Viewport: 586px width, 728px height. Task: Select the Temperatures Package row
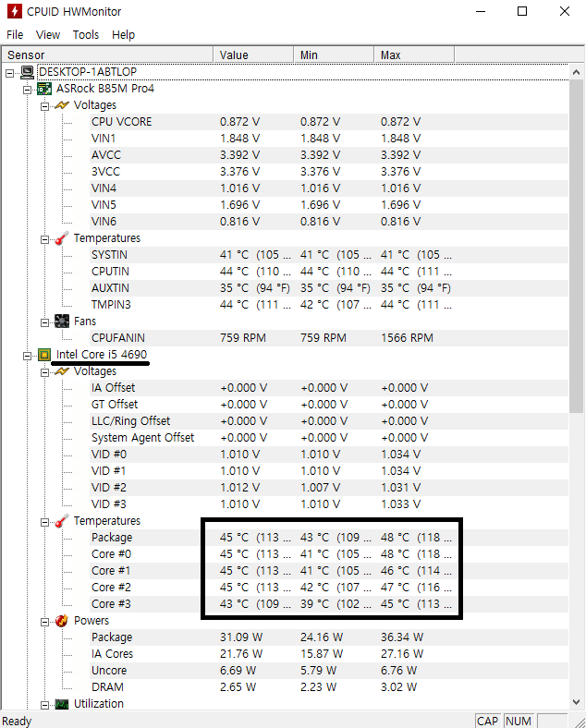[x=330, y=538]
